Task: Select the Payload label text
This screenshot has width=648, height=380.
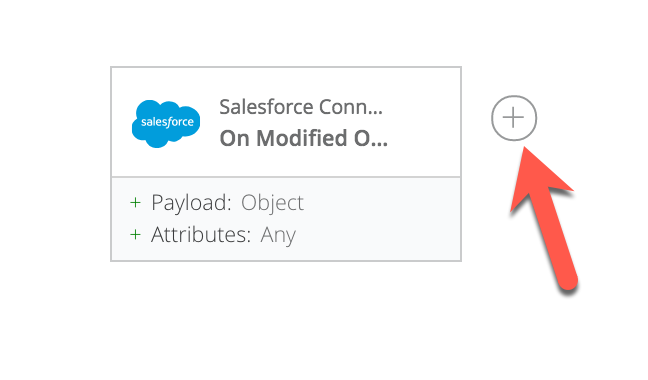Action: tap(191, 203)
